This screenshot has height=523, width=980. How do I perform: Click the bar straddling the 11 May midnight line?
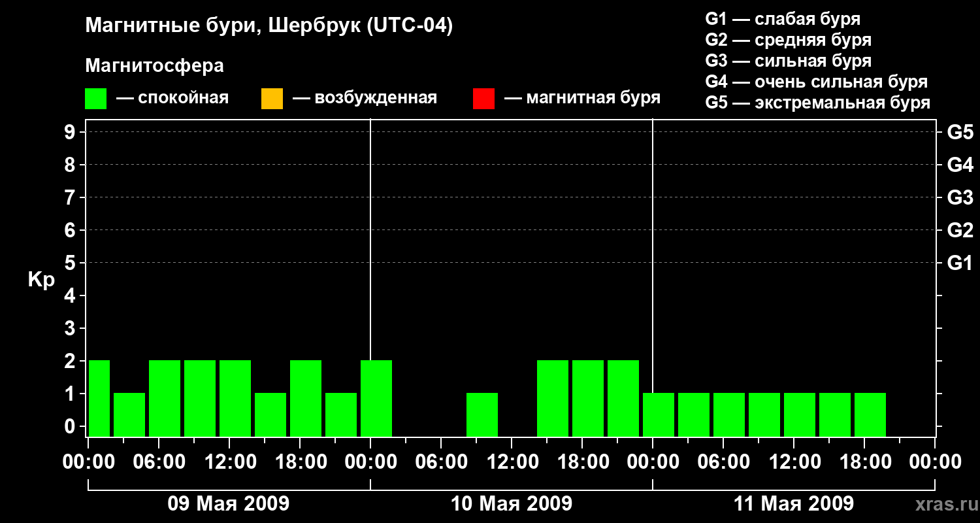tap(659, 414)
